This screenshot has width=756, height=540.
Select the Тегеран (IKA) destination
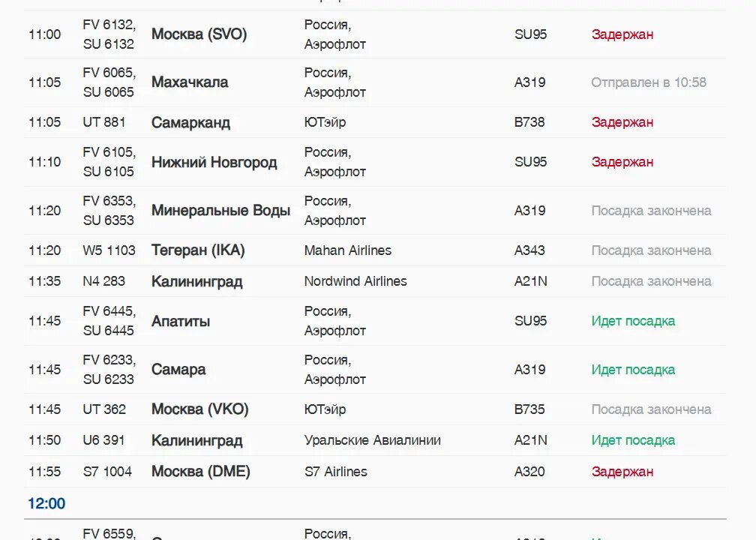(x=198, y=250)
